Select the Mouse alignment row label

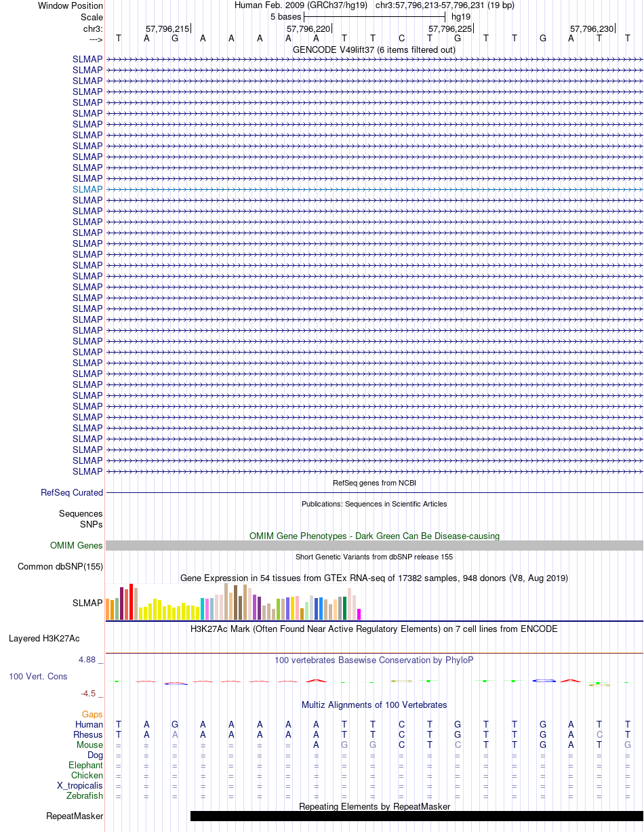(x=90, y=745)
